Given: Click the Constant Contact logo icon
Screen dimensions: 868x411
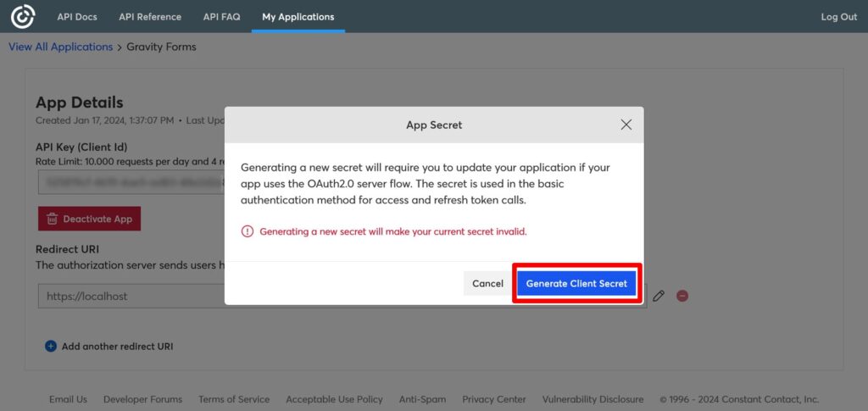Looking at the screenshot, I should click(x=23, y=16).
